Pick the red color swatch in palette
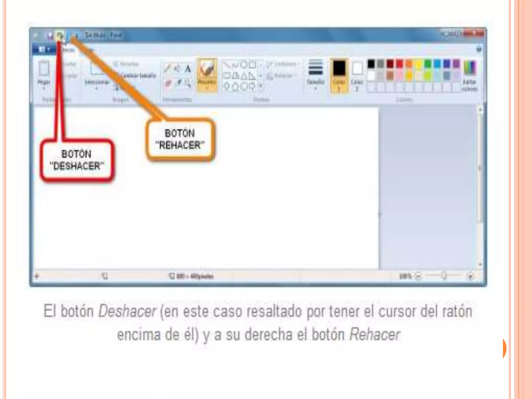532x399 pixels. tap(400, 64)
